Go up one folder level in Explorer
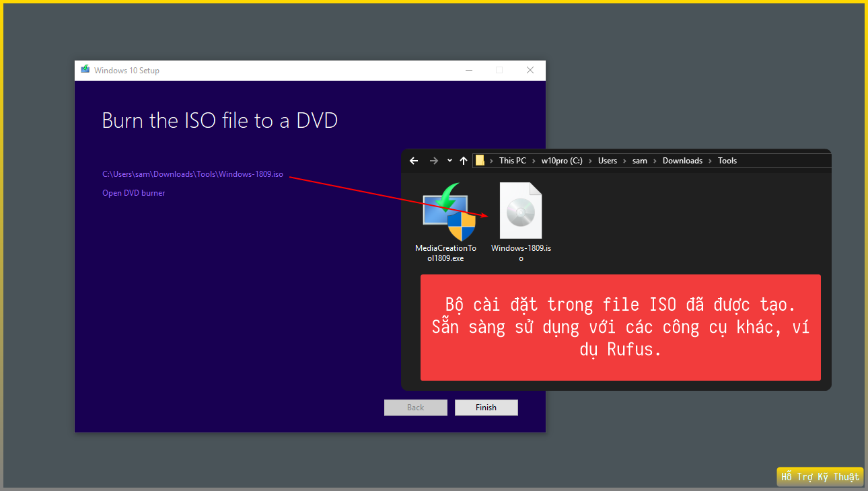 click(463, 161)
